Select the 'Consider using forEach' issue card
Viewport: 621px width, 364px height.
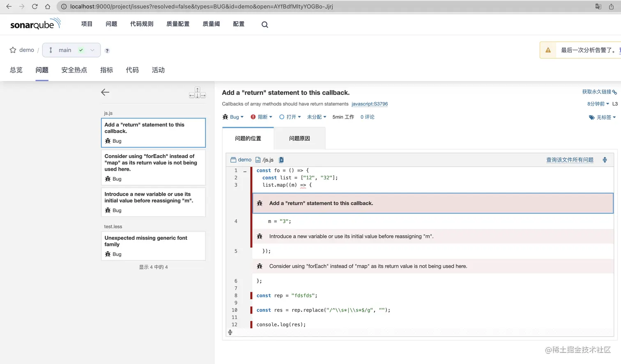(153, 167)
